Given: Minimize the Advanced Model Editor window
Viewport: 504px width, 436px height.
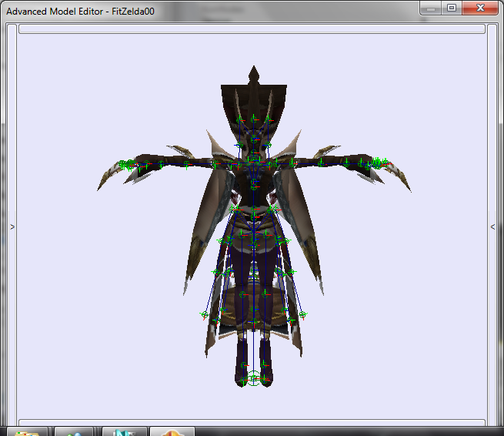Looking at the screenshot, I should coord(431,8).
